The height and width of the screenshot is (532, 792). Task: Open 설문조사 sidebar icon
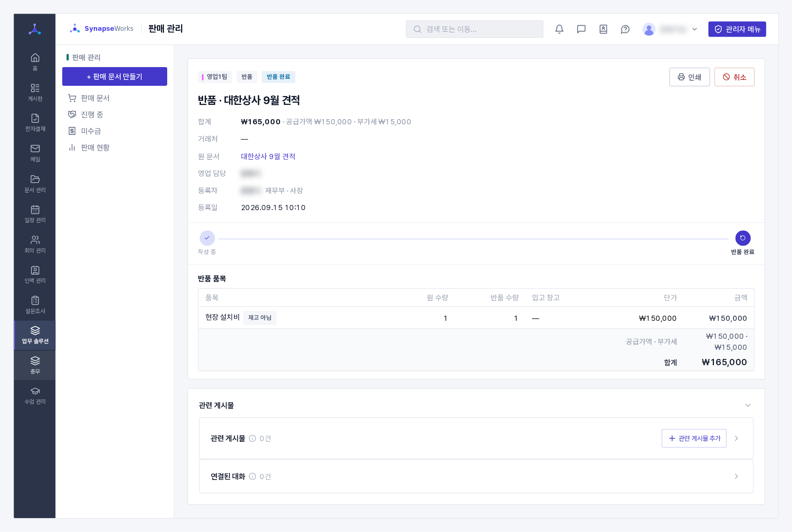pyautogui.click(x=35, y=305)
